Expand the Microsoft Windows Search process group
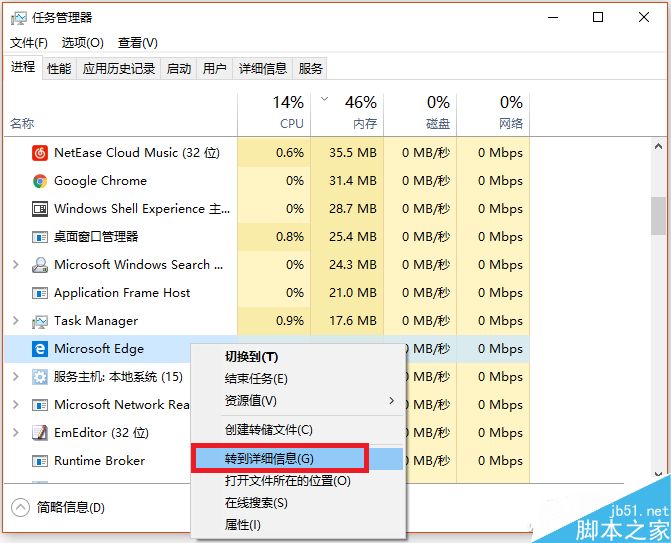 [x=15, y=265]
